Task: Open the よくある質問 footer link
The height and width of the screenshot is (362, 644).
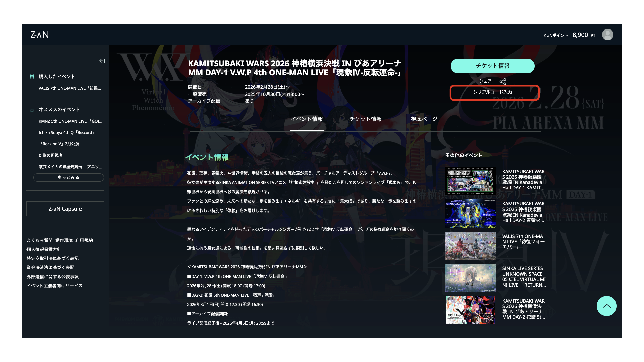Action: [40, 240]
